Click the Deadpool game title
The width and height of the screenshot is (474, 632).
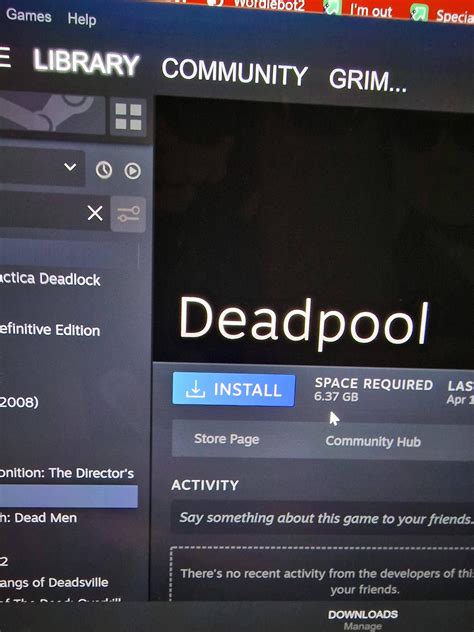pos(303,324)
